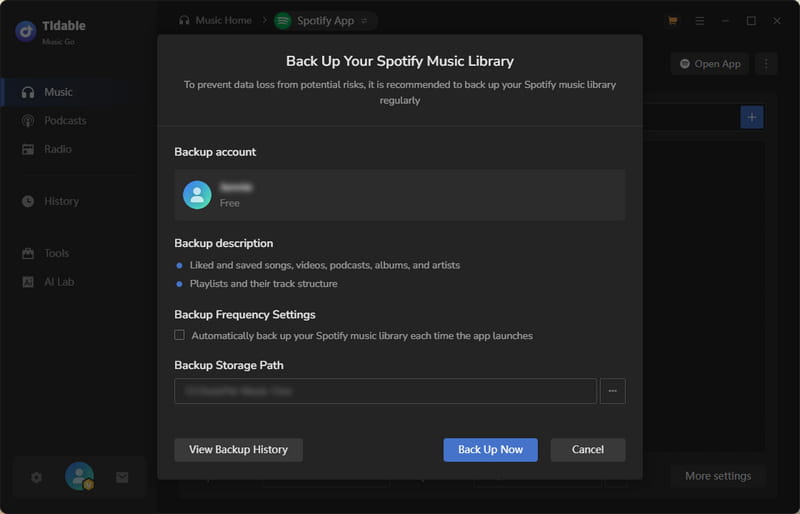The width and height of the screenshot is (800, 514).
Task: Click the Tools toolbox icon
Action: coord(28,253)
